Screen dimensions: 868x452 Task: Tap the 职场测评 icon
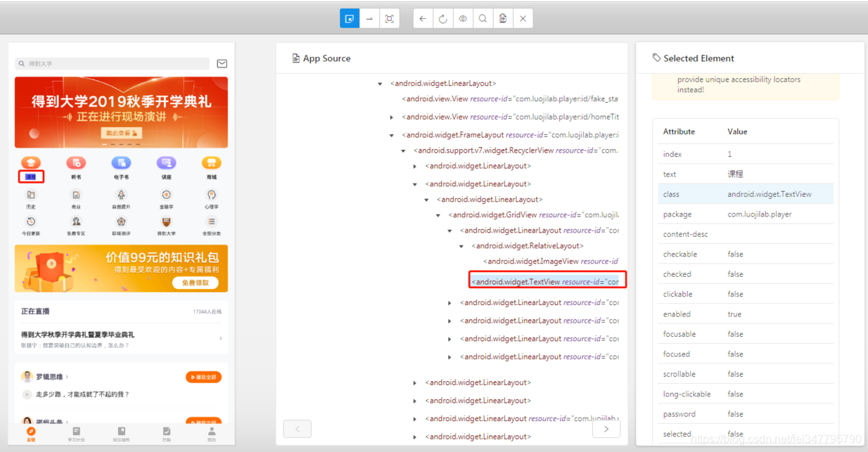coord(121,221)
